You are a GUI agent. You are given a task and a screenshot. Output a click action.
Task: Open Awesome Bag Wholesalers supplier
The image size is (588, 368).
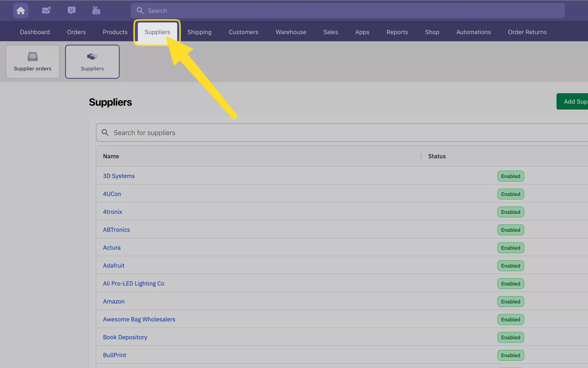139,319
